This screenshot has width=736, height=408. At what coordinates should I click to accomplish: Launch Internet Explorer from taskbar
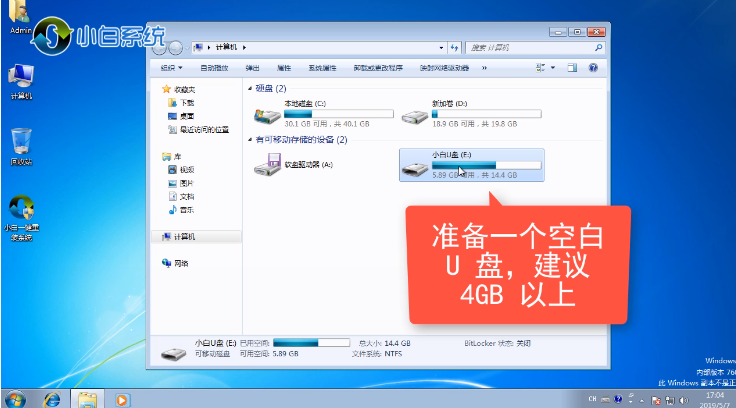(x=52, y=400)
